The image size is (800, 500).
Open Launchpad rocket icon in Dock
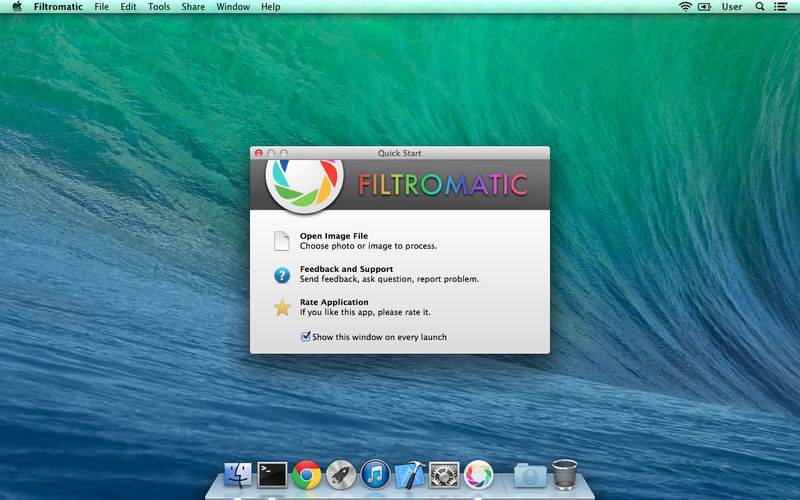(x=341, y=475)
